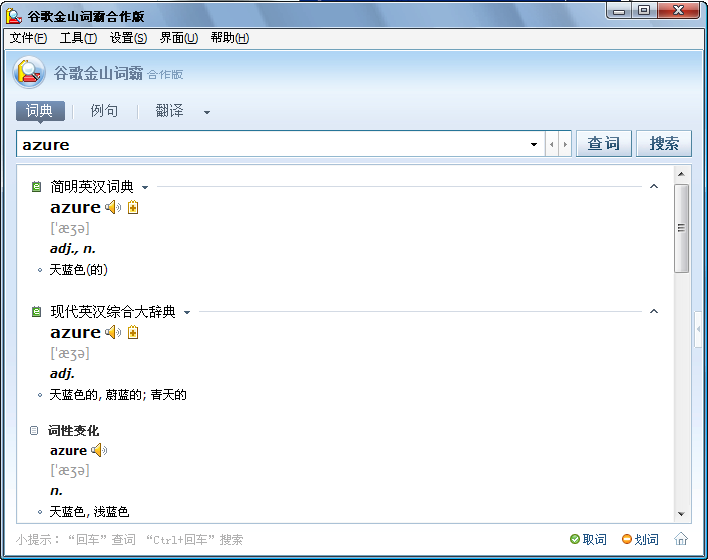708x560 pixels.
Task: Click the 现代英汉综合大辞典 dictionary title
Action: [x=113, y=312]
